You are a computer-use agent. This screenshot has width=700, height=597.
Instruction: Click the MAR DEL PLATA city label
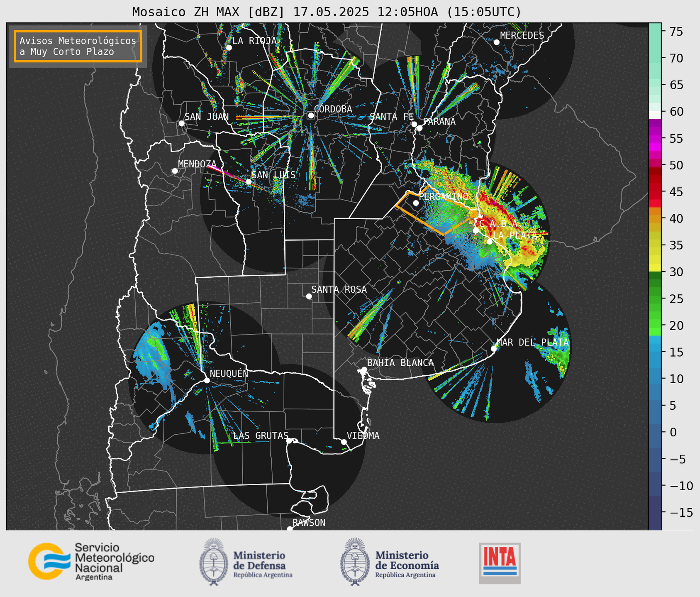(532, 342)
